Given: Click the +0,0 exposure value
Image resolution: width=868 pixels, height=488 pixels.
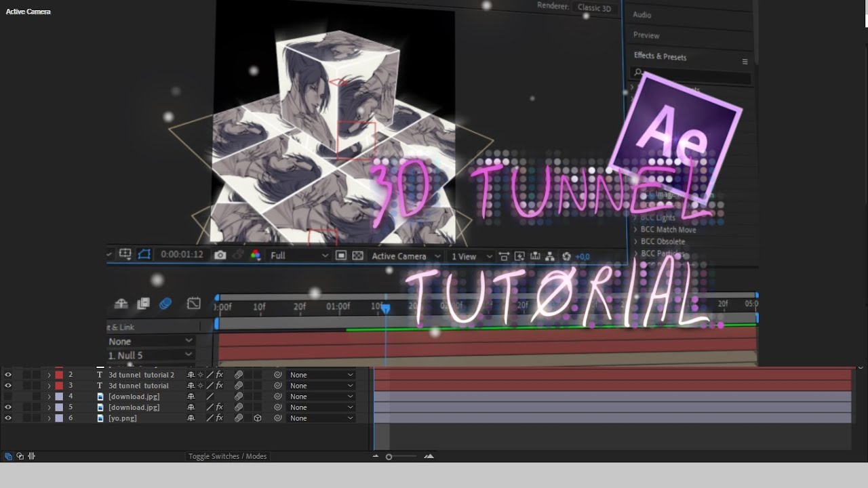Looking at the screenshot, I should 583,257.
